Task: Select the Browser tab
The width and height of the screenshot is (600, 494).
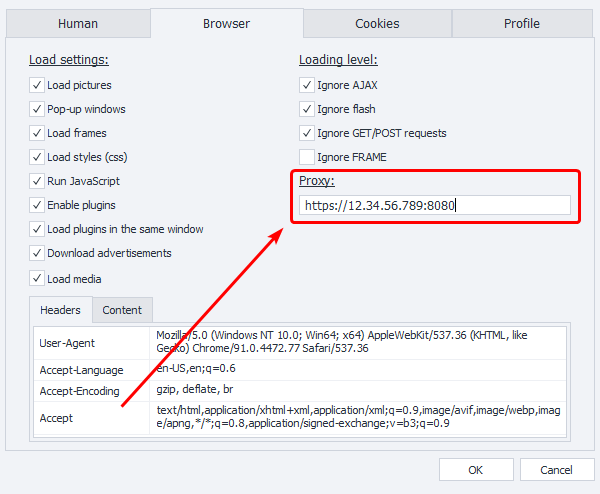Action: point(226,23)
